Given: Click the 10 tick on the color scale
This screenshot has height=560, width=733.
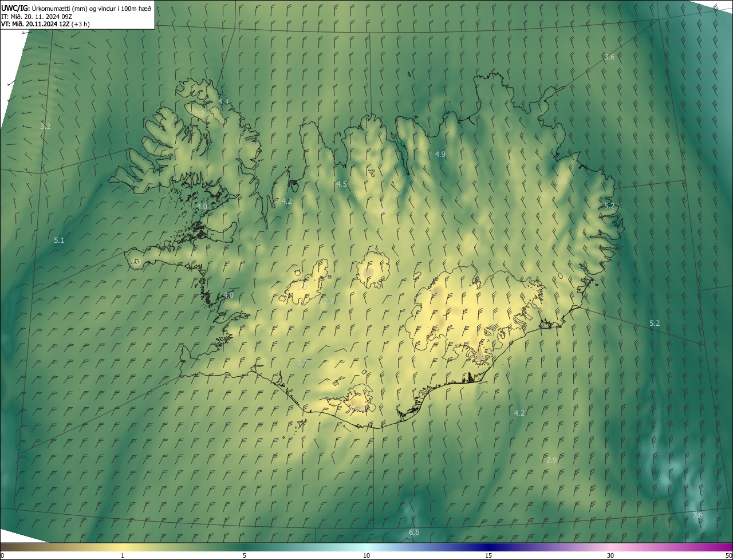Looking at the screenshot, I should 366,555.
